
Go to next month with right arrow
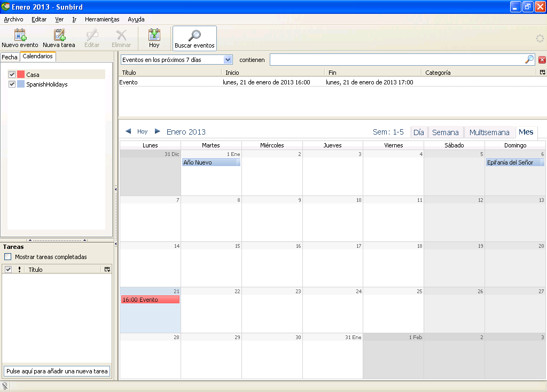157,131
